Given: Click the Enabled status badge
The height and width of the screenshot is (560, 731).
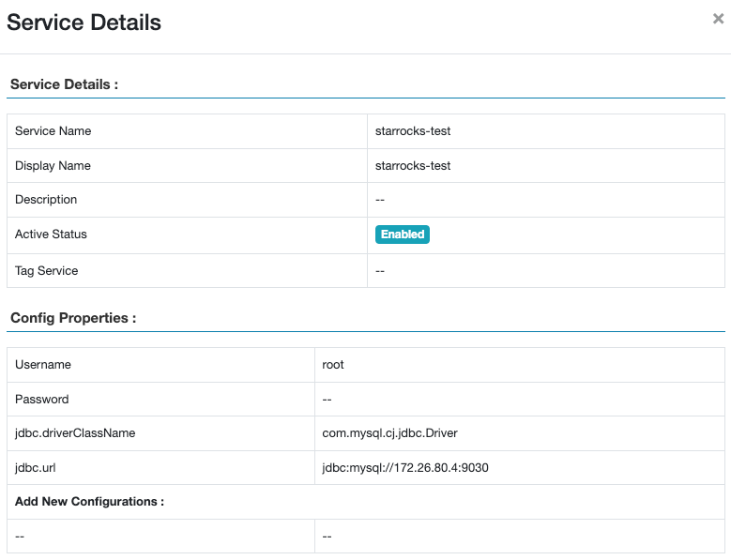Looking at the screenshot, I should (x=403, y=235).
